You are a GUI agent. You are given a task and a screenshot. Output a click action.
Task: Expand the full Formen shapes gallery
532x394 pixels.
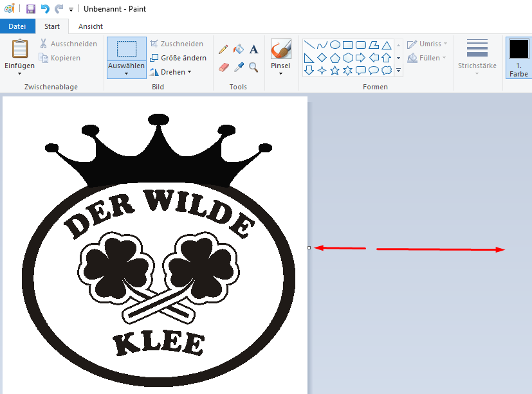coord(399,71)
